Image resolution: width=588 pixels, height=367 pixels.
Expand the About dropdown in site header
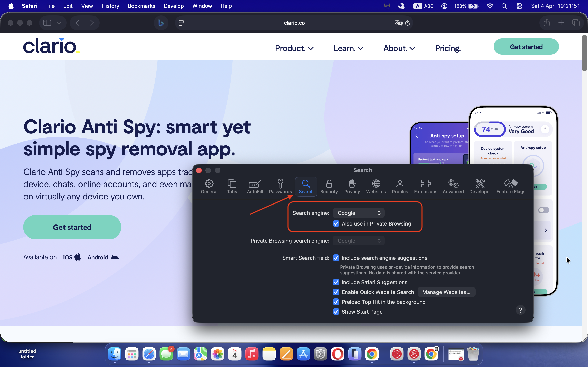click(x=399, y=48)
